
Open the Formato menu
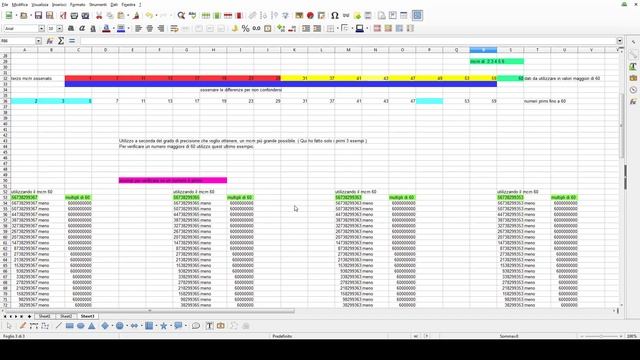(x=78, y=4)
